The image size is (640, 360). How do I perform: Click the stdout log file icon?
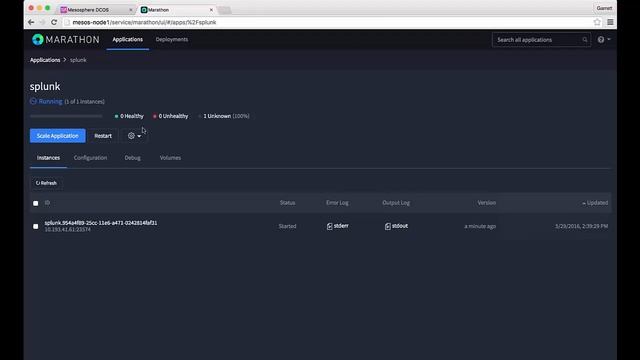pos(388,226)
